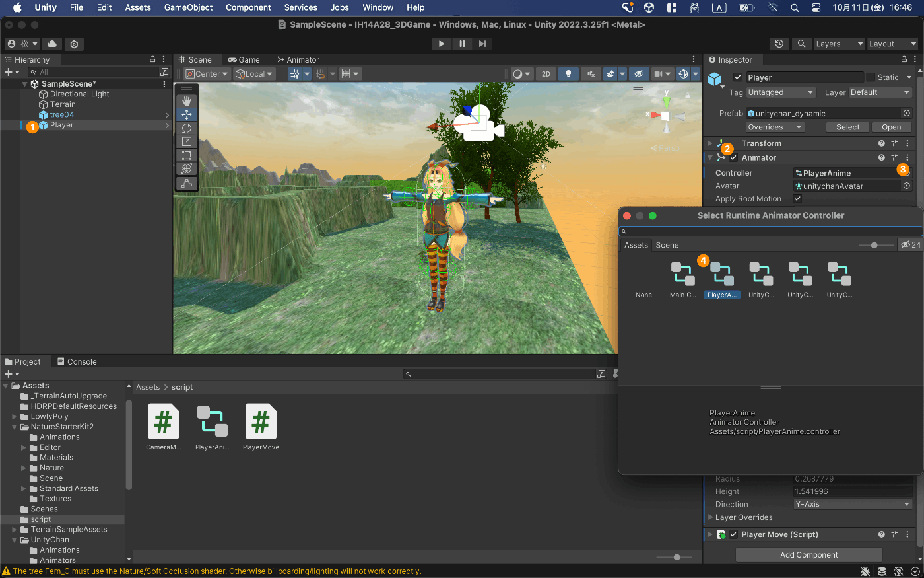Open the Unity search magnifier icon

click(x=801, y=44)
